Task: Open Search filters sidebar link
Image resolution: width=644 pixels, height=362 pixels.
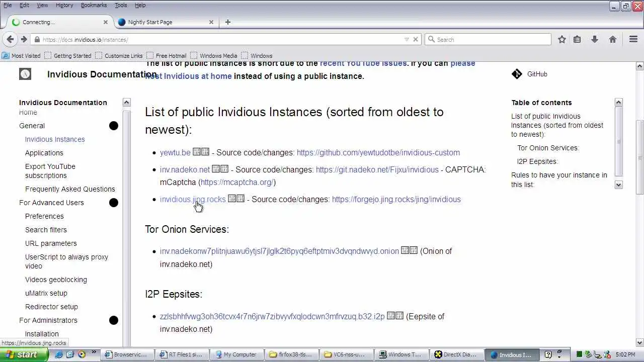Action: pyautogui.click(x=46, y=230)
